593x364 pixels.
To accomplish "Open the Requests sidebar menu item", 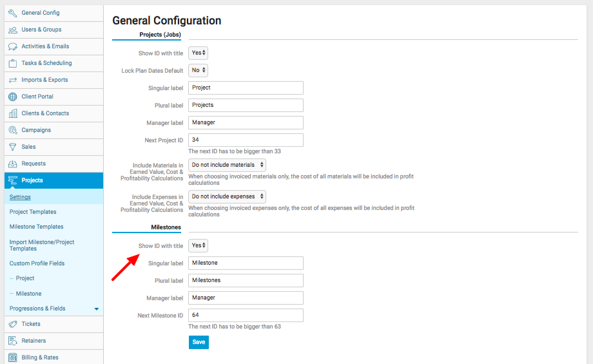I will (34, 164).
